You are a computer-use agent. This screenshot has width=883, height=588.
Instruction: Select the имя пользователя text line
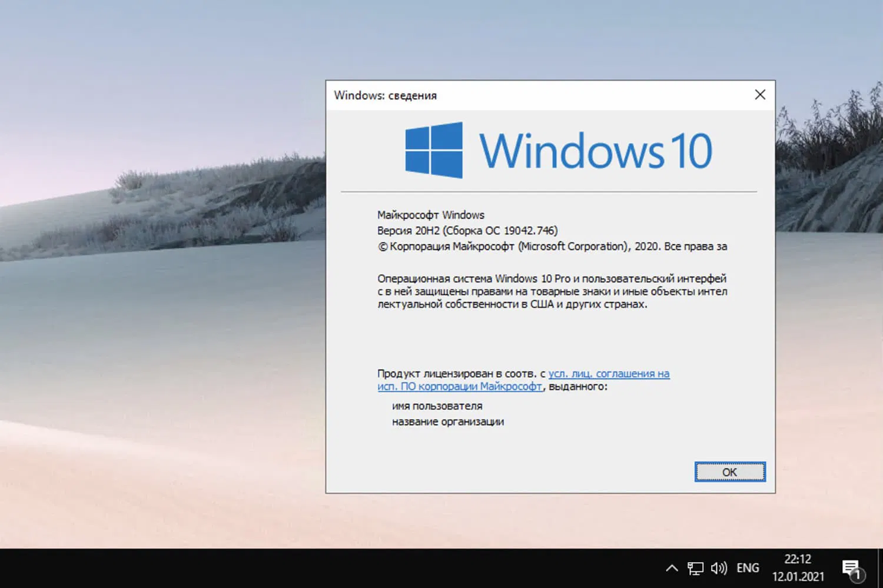pos(436,405)
